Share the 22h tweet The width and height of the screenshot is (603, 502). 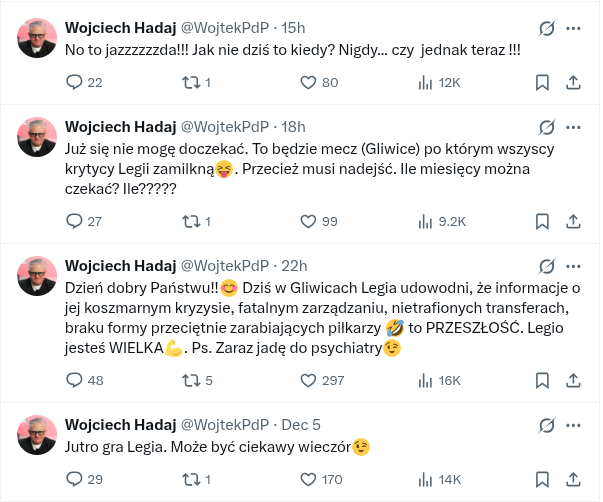pos(573,380)
